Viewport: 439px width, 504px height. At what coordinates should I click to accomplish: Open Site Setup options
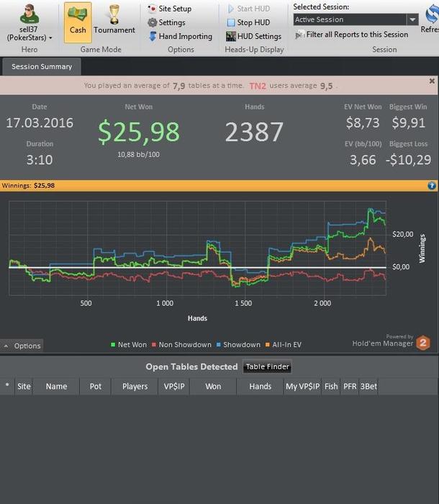coord(170,9)
